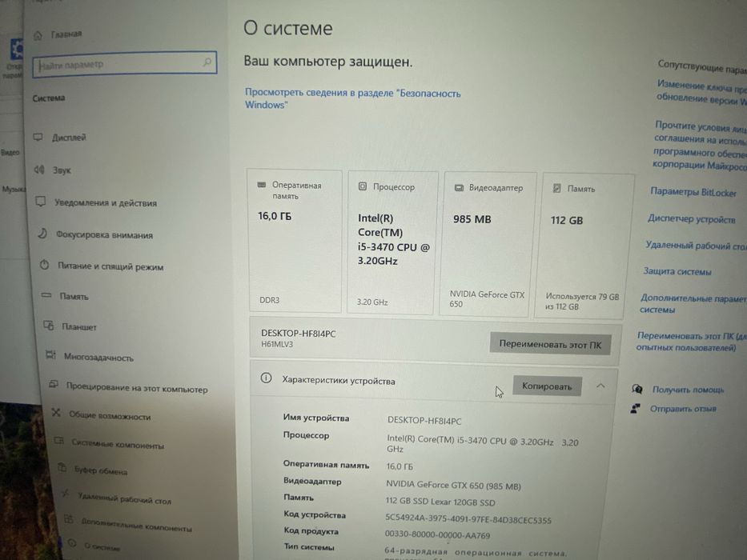The image size is (747, 560).
Task: Click the Home (Главная) icon in sidebar
Action: 38,36
